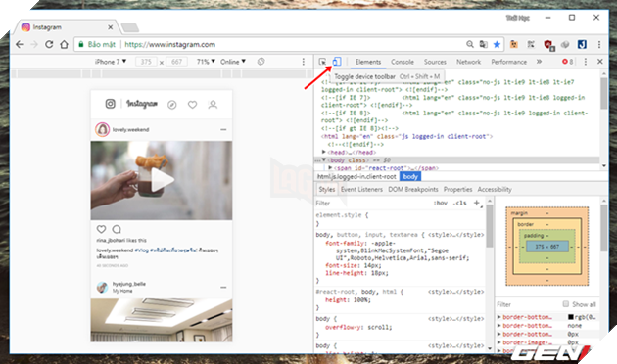Reload the page
This screenshot has width=617, height=364.
(49, 44)
